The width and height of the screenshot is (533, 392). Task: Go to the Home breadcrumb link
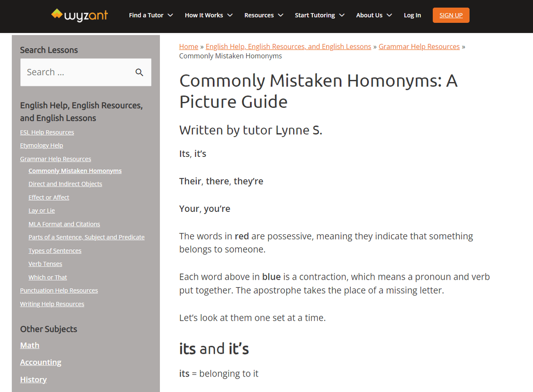(189, 46)
